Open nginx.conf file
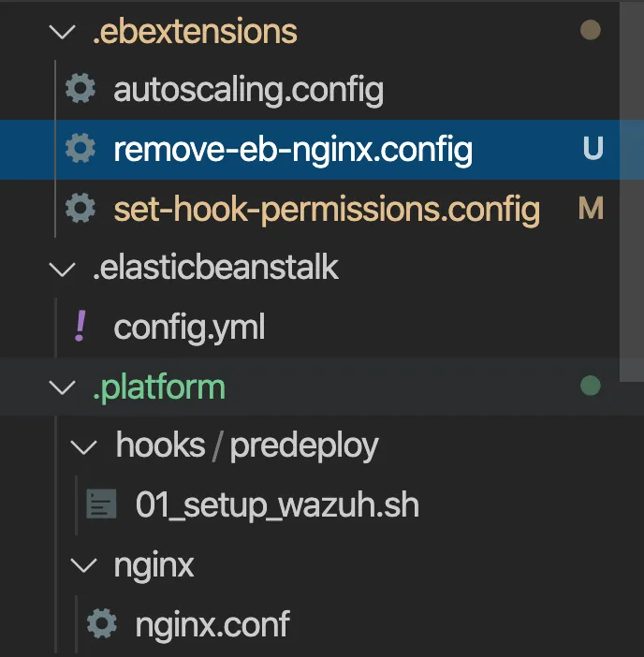Viewport: 644px width, 657px height. 212,622
